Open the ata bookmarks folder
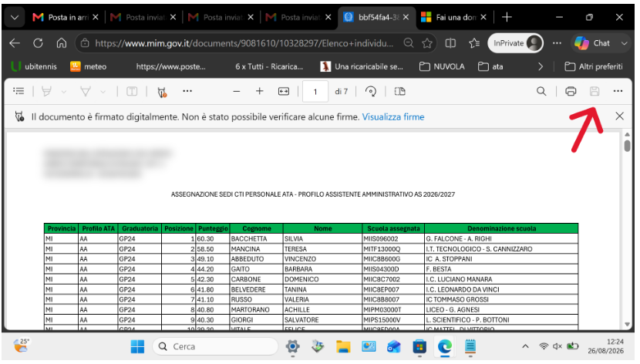 coord(490,66)
